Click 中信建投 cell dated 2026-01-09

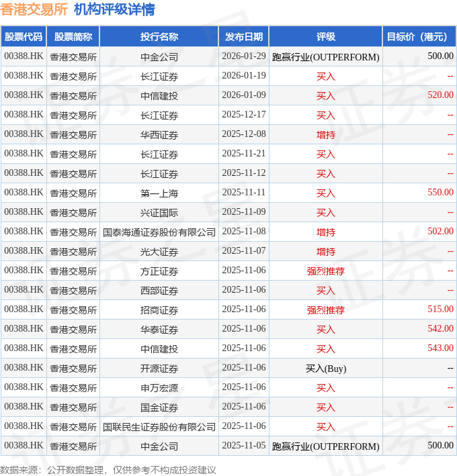tap(159, 96)
